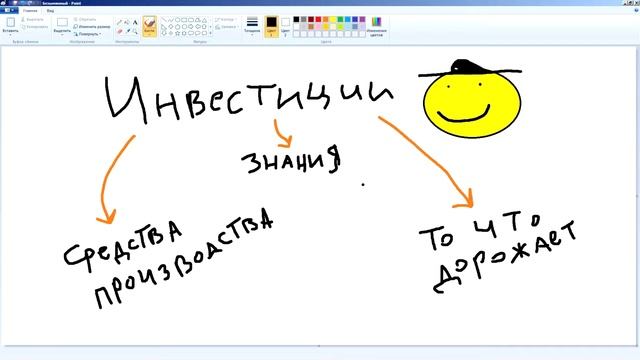Select the Curve shape
The image size is (640, 360).
171,20
